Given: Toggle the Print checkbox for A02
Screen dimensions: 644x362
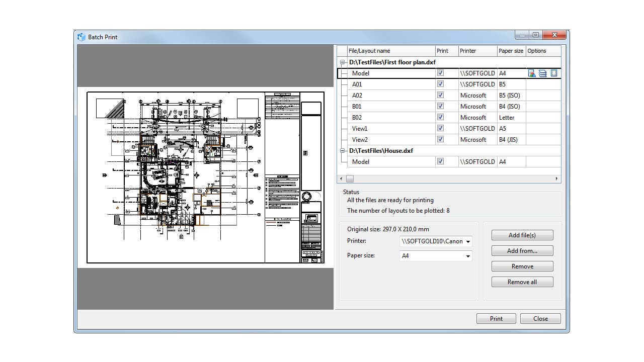Looking at the screenshot, I should [x=440, y=95].
